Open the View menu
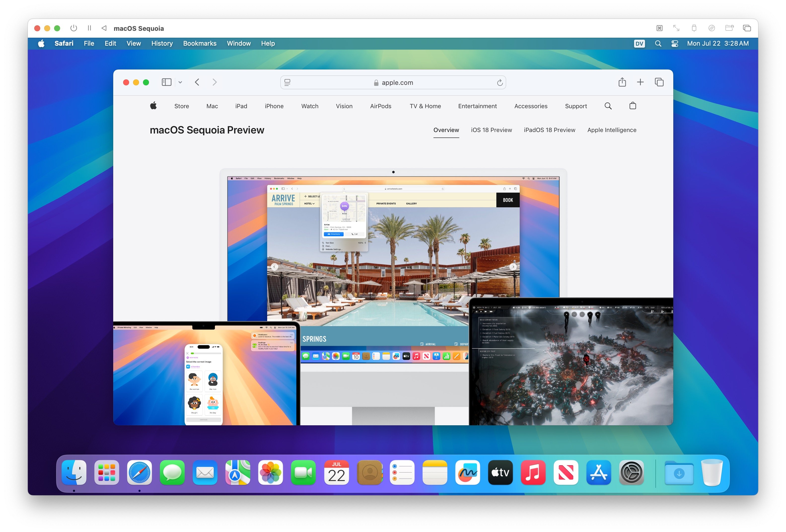The height and width of the screenshot is (532, 786). click(134, 43)
